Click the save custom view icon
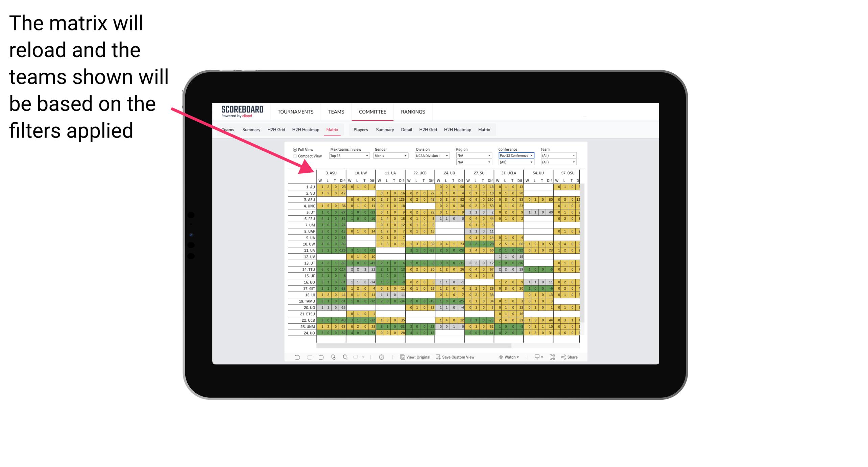The width and height of the screenshot is (868, 467). [x=439, y=358]
